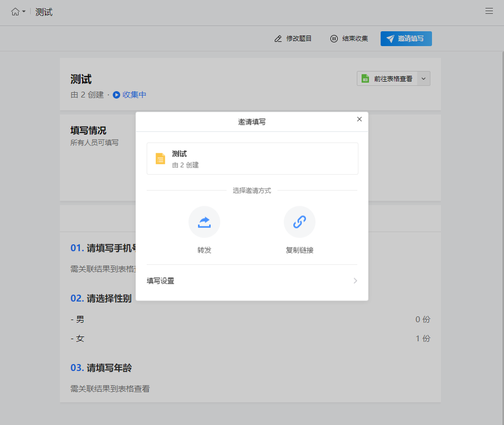Image resolution: width=504 pixels, height=425 pixels.
Task: Click the 转发 share icon
Action: (204, 222)
